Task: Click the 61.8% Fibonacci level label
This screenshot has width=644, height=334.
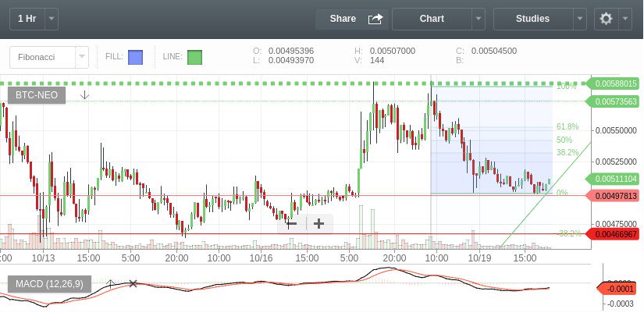Action: (568, 127)
